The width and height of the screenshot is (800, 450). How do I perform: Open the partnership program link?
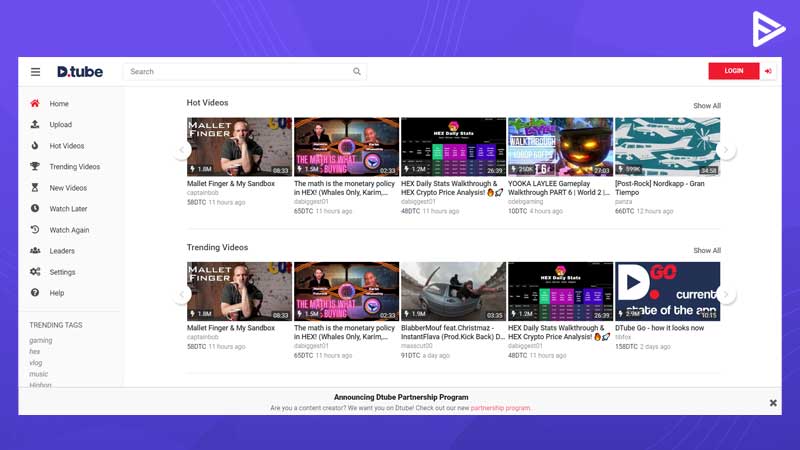click(x=500, y=408)
